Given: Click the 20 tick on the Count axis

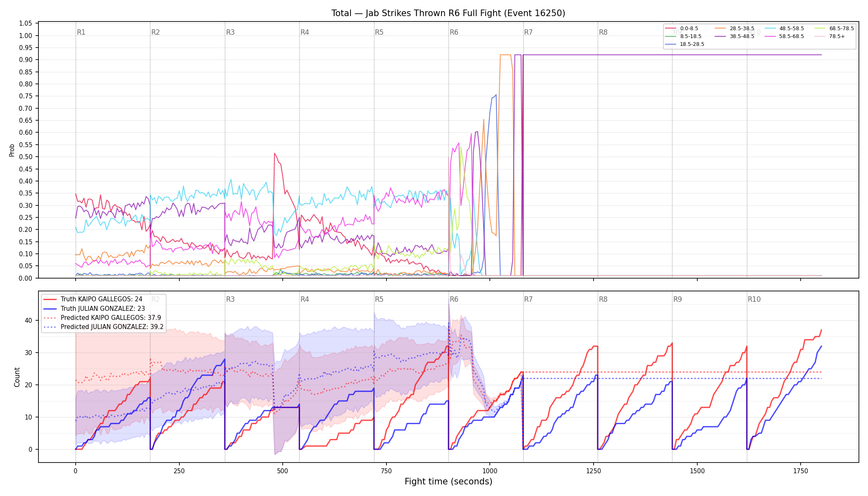Looking at the screenshot, I should [29, 385].
